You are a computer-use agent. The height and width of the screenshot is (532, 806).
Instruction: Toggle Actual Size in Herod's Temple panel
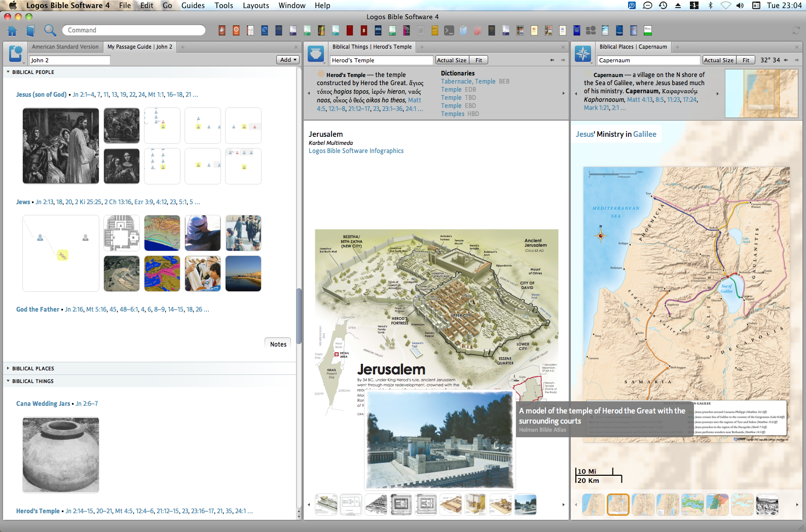(452, 60)
